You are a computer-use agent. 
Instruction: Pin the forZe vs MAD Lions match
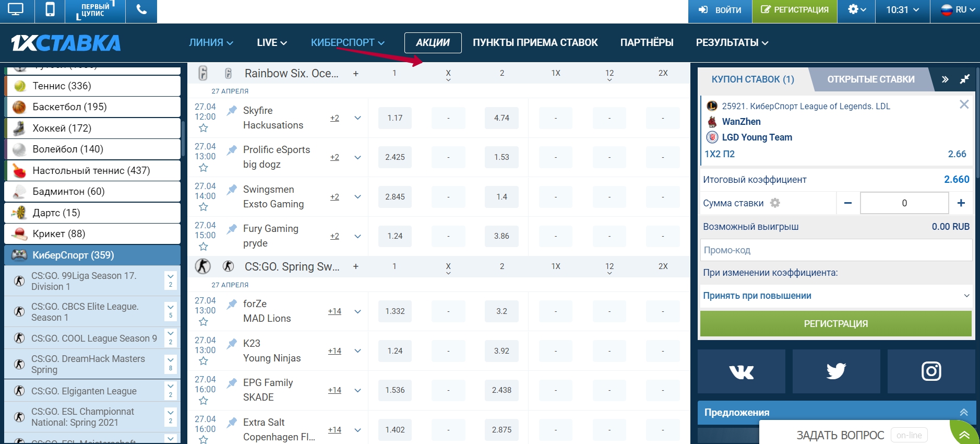pos(232,304)
